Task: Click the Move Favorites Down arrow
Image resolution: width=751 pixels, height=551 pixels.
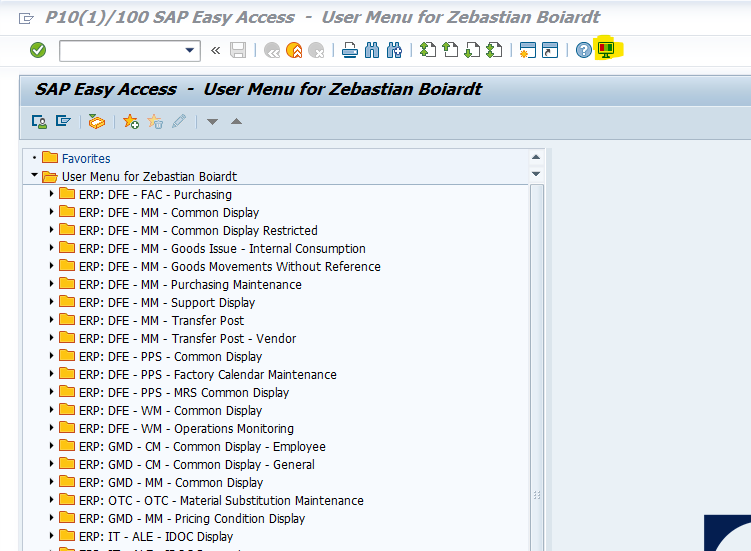Action: click(213, 122)
